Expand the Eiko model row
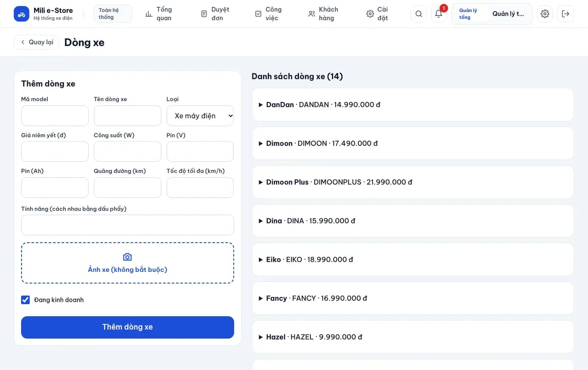This screenshot has width=588, height=370. [413, 259]
